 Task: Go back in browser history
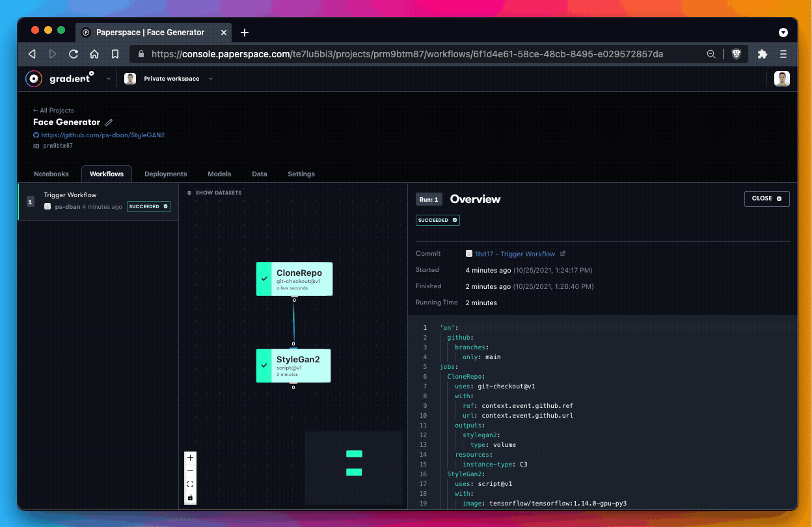tap(32, 54)
